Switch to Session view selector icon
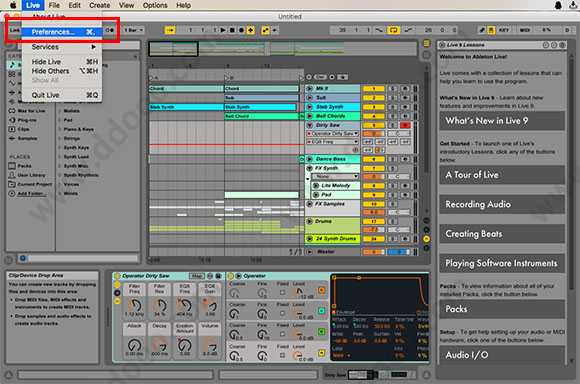This screenshot has width=580, height=384. point(426,55)
